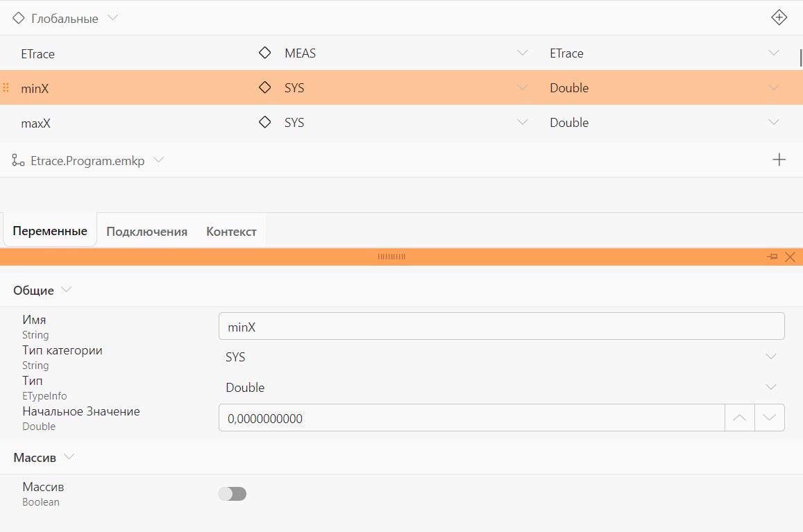The height and width of the screenshot is (532, 803).
Task: Click the diamond icon in the ETrace row
Action: [x=264, y=53]
